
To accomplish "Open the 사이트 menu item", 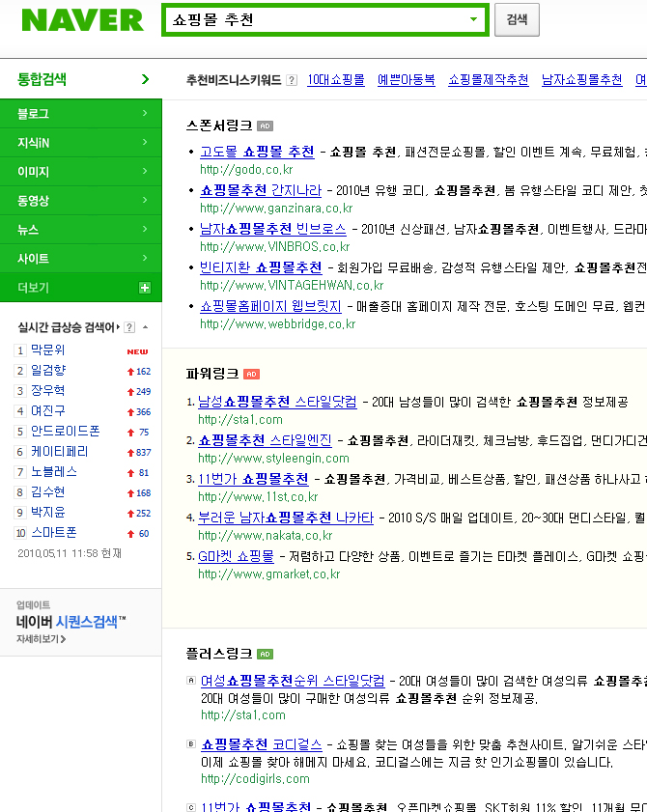I will coord(81,259).
